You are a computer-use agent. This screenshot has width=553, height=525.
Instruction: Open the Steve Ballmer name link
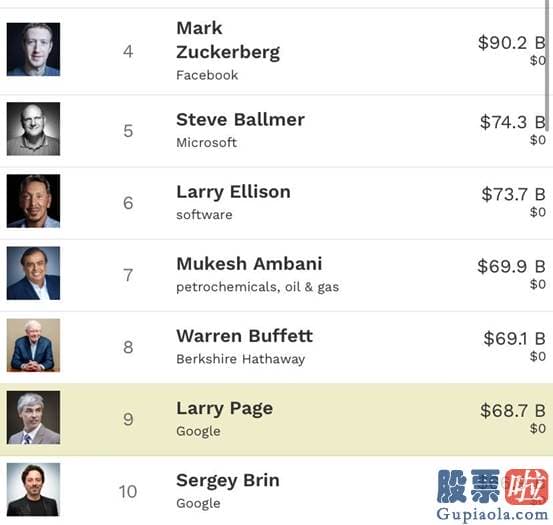(x=241, y=120)
